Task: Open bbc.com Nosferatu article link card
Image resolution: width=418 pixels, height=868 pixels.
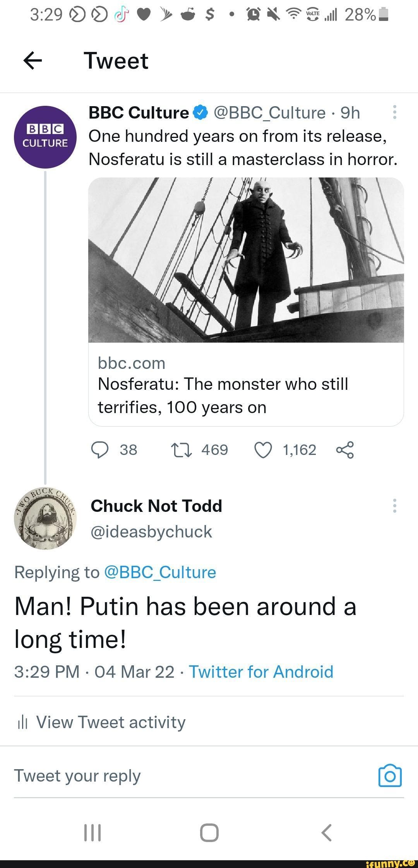Action: (x=246, y=385)
